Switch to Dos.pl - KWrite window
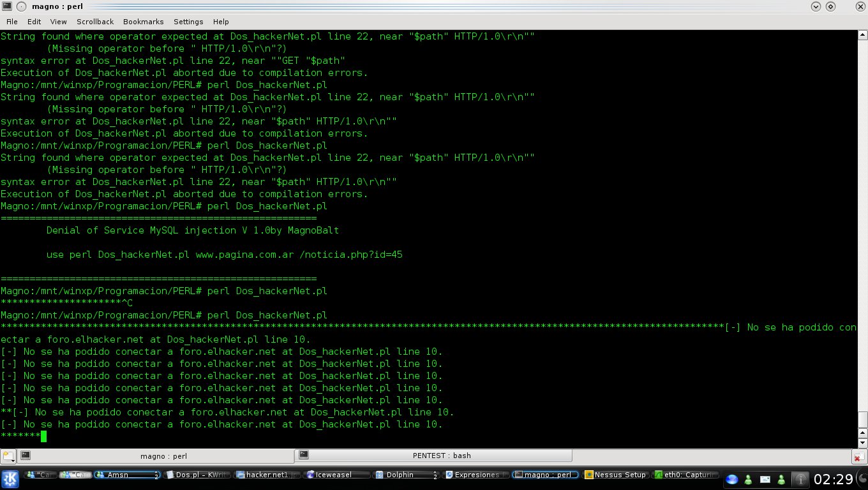The width and height of the screenshot is (868, 490). [x=195, y=475]
